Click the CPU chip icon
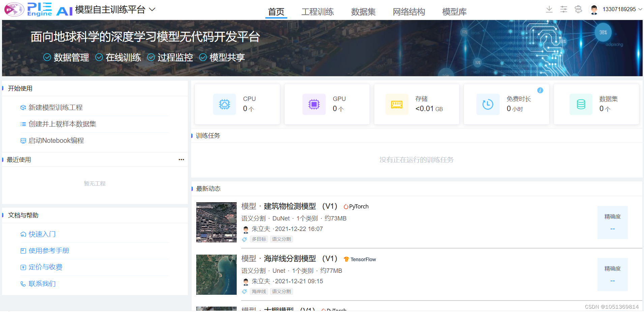 pos(225,104)
